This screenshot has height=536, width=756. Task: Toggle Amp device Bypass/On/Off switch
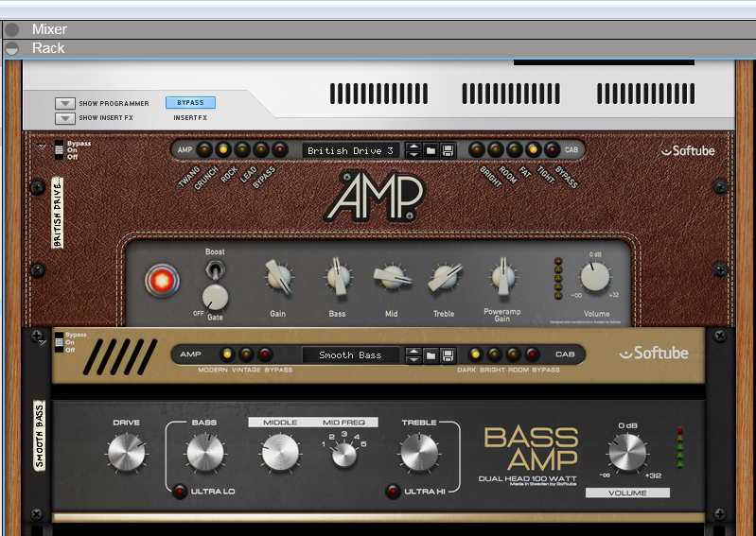59,149
